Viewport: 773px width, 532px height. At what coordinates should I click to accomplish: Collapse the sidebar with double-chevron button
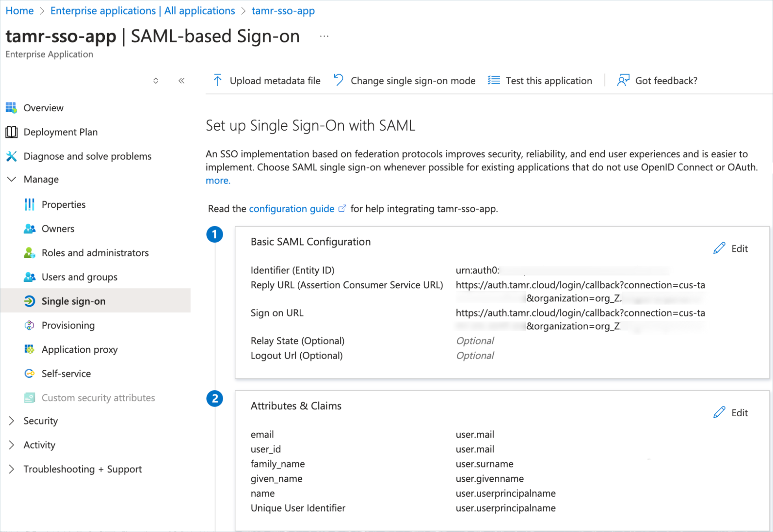tap(182, 81)
